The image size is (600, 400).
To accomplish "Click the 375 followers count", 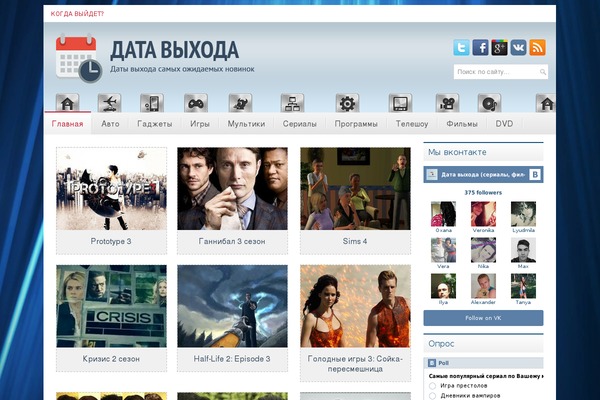I will [x=483, y=193].
